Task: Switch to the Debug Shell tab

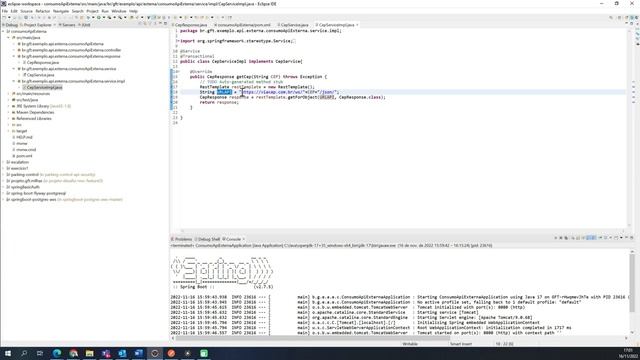Action: point(208,239)
